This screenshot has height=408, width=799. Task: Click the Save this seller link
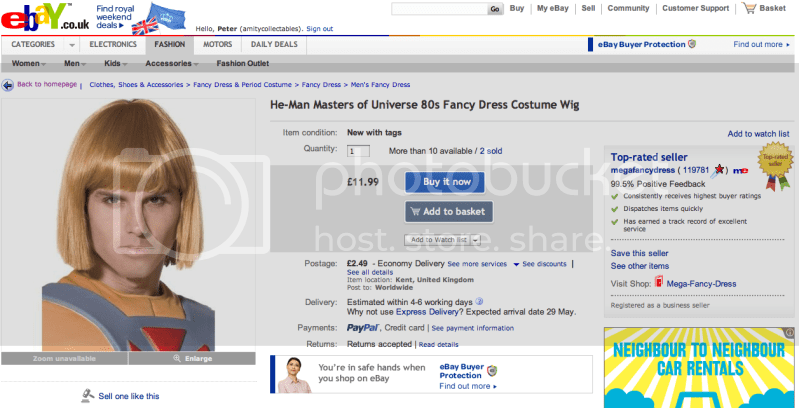pos(640,253)
